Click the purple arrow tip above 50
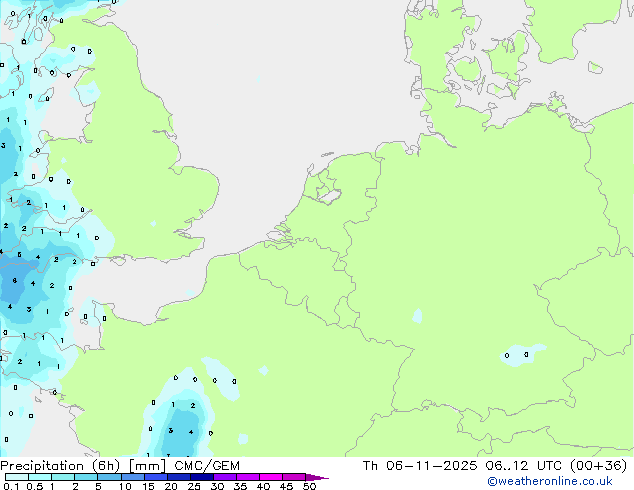 (317, 477)
